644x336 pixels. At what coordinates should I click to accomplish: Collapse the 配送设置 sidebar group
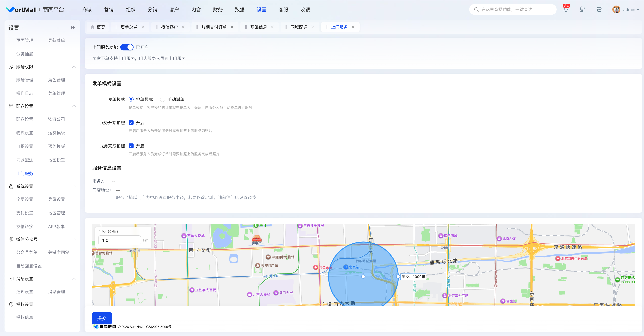[74, 106]
